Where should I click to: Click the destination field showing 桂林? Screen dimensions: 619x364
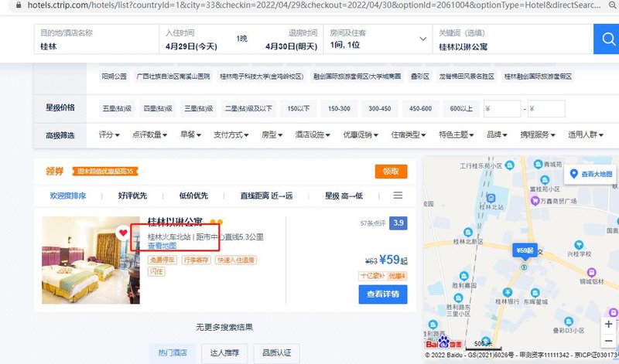point(97,39)
